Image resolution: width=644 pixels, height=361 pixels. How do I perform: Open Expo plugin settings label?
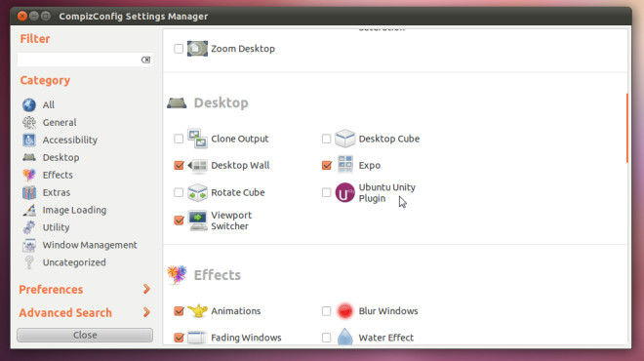pos(370,166)
